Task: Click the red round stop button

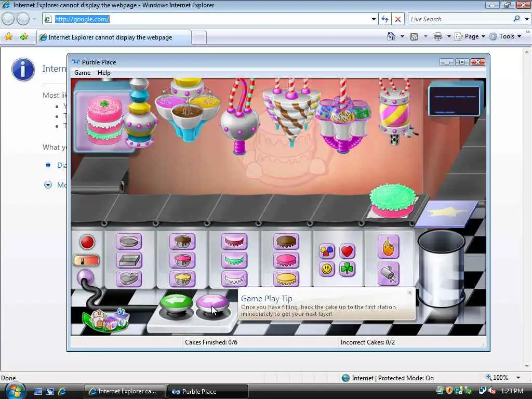Action: [87, 242]
